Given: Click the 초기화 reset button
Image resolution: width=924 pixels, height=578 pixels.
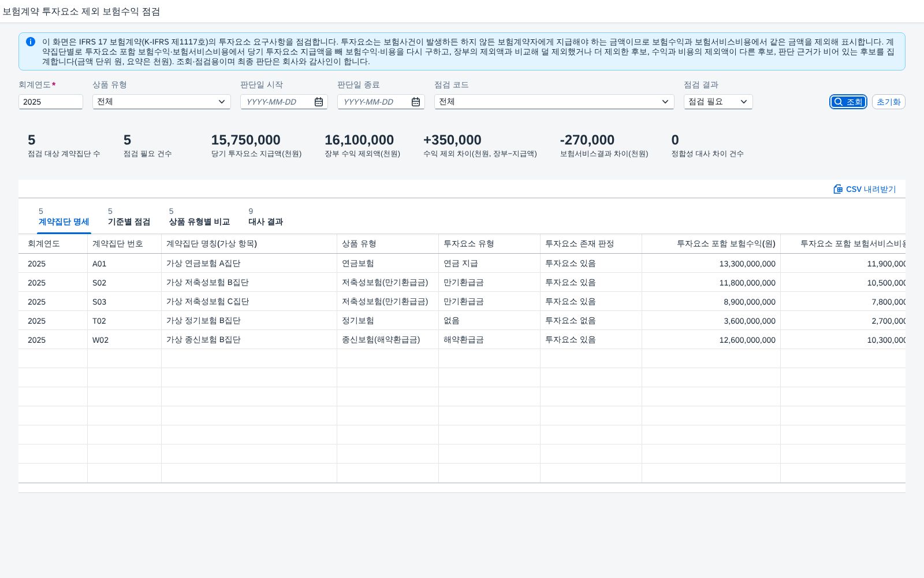Looking at the screenshot, I should 889,102.
